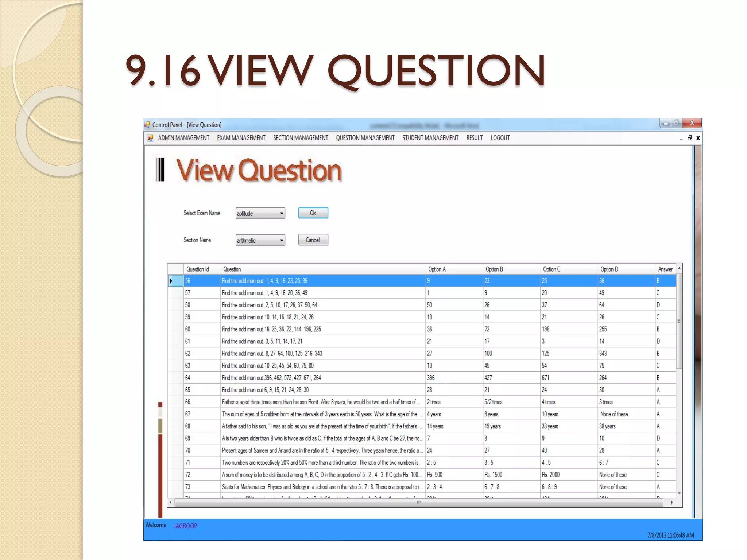This screenshot has height=560, width=747.
Task: Click the menu bar form icon
Action: coord(150,138)
